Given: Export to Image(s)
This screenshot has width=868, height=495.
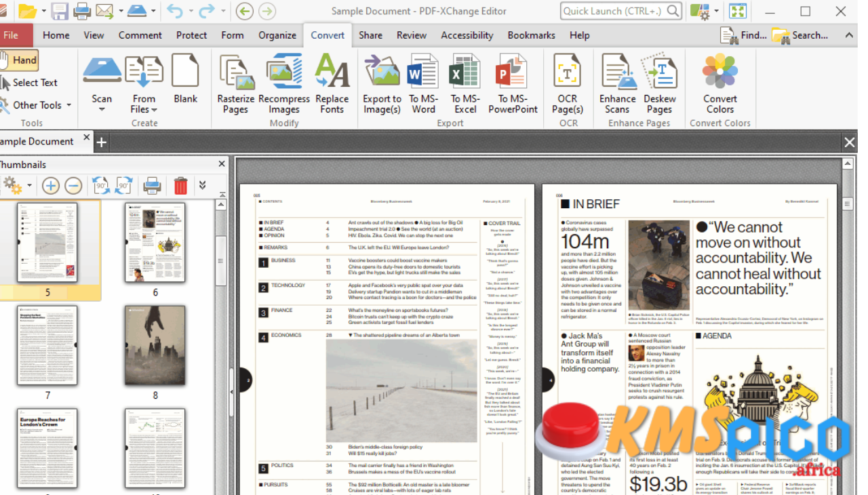Looking at the screenshot, I should coord(382,83).
